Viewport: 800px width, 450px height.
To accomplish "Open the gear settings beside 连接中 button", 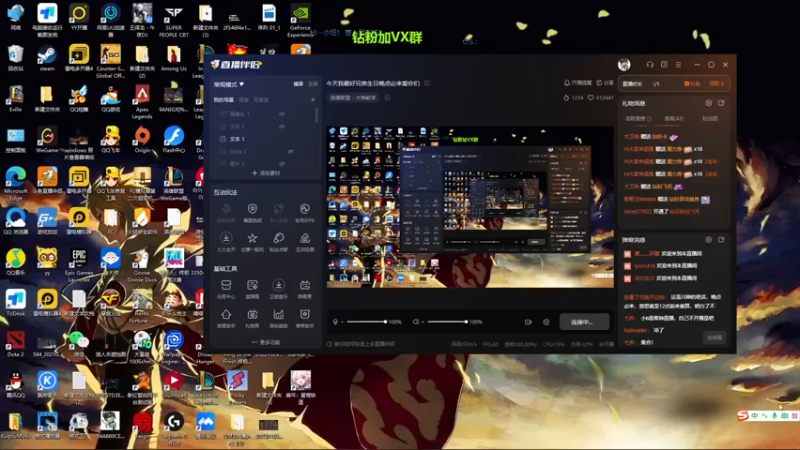I will click(x=546, y=322).
